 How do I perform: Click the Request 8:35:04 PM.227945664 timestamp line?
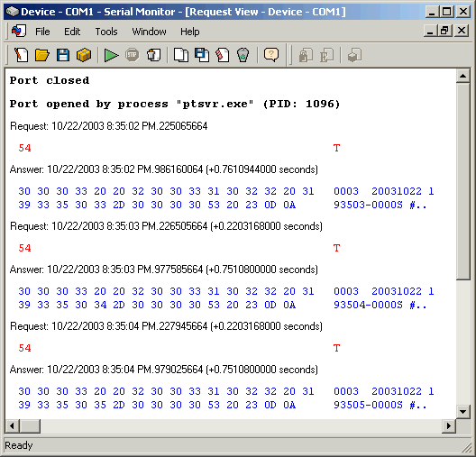[166, 326]
